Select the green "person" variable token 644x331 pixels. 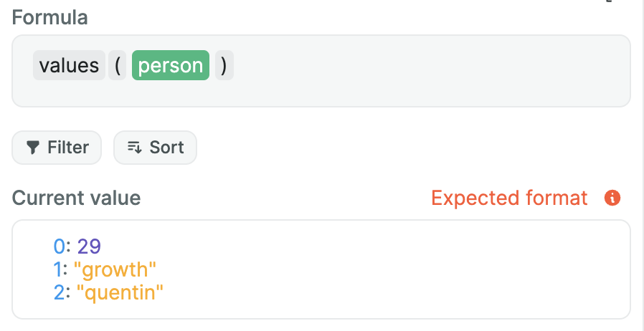click(x=171, y=66)
